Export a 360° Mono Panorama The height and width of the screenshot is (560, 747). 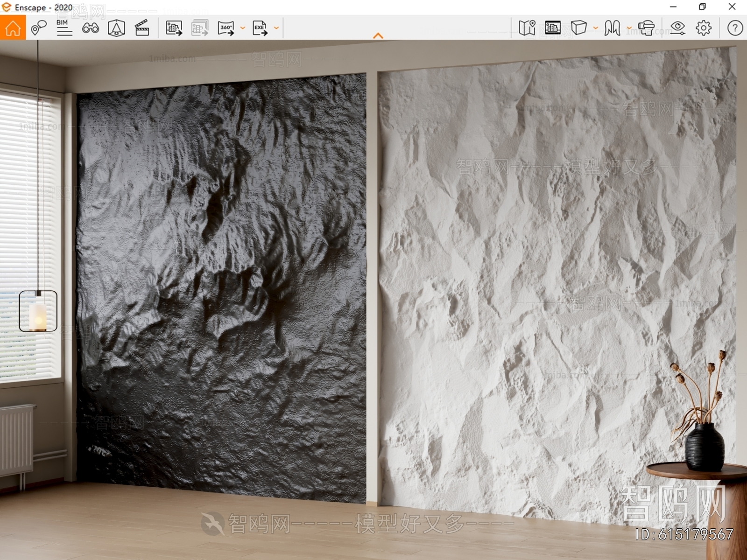pyautogui.click(x=226, y=28)
